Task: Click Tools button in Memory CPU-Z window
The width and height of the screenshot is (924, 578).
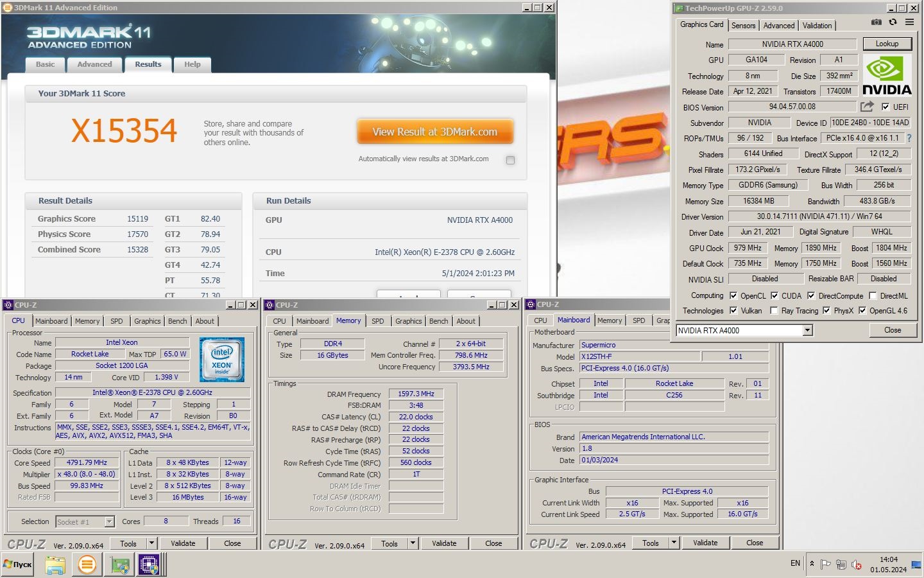Action: coord(389,543)
